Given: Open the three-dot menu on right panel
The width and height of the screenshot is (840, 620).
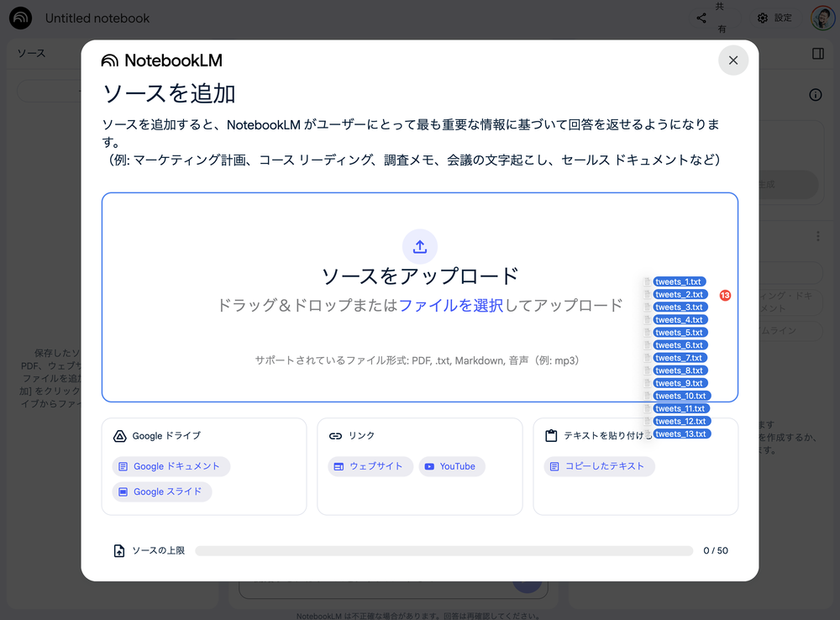Looking at the screenshot, I should click(x=817, y=237).
